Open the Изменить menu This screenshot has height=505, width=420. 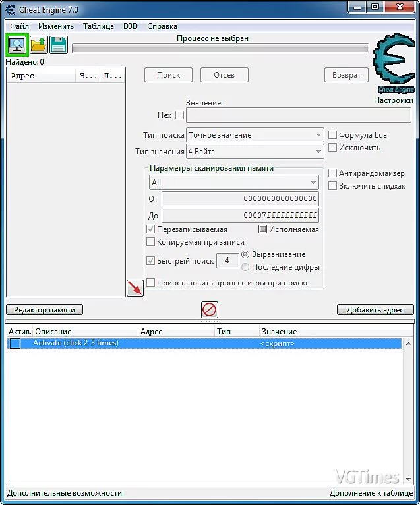pyautogui.click(x=56, y=26)
